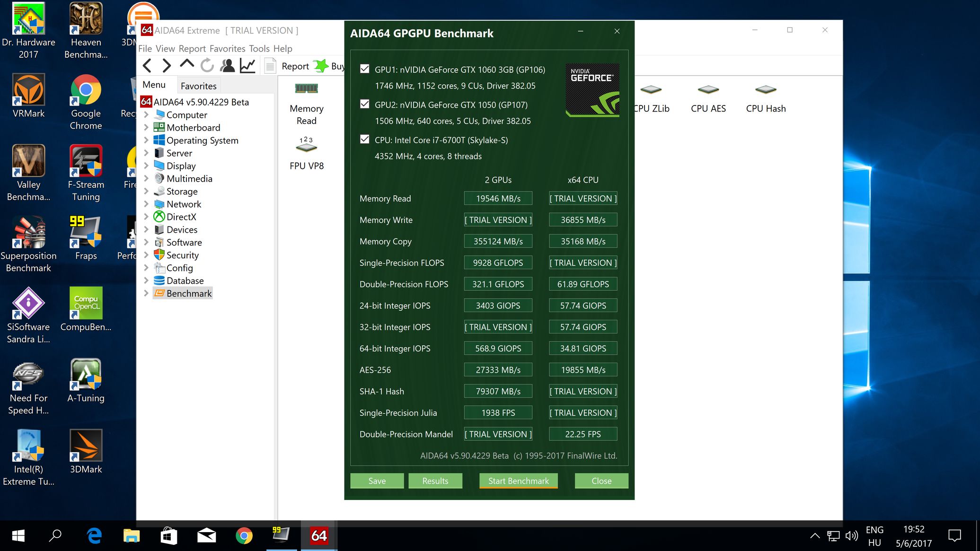The image size is (980, 551).
Task: Open the View menu
Action: (x=165, y=48)
